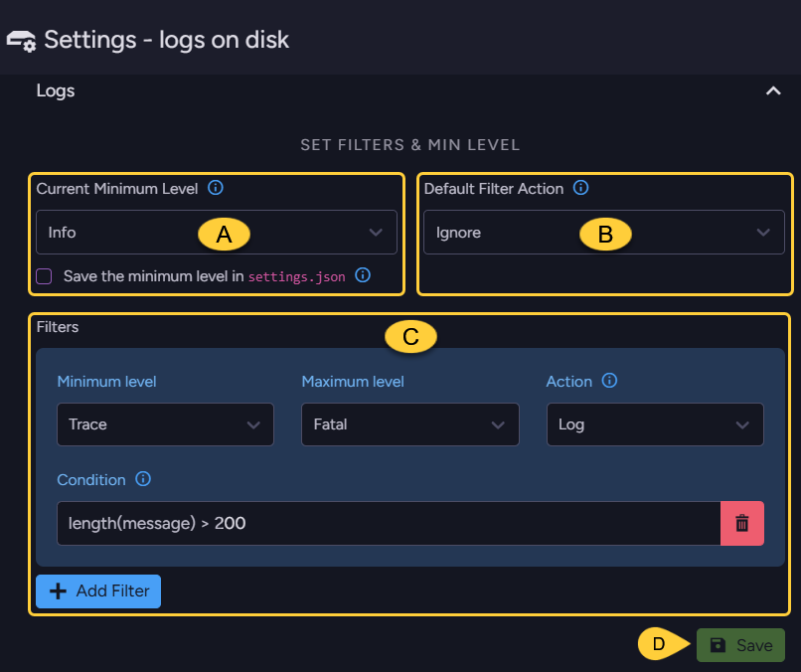
Task: Click the settings disk icon in header
Action: (x=21, y=41)
